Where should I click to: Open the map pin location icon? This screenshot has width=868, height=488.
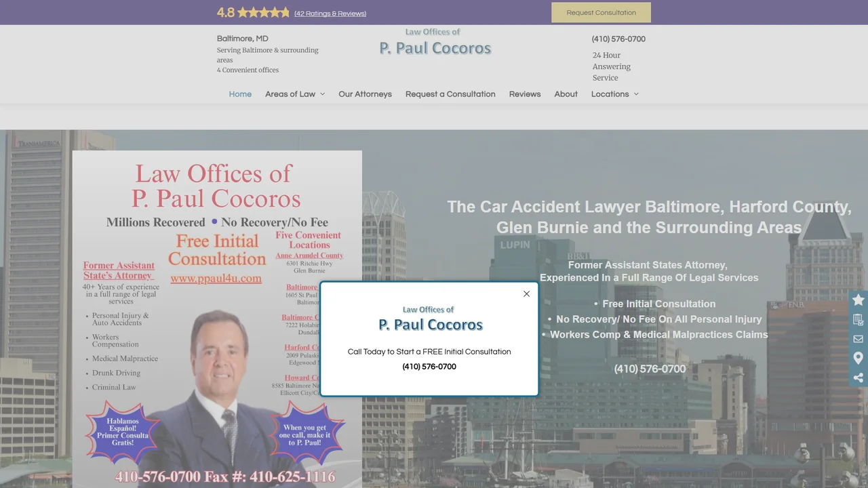(859, 358)
